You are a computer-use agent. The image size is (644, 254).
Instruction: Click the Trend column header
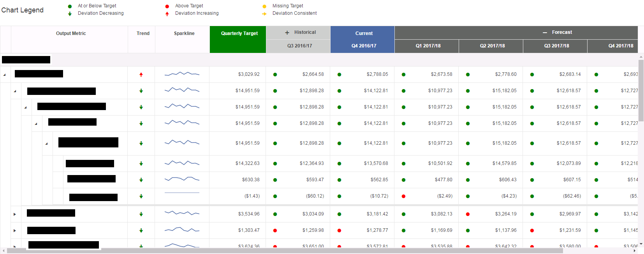143,33
